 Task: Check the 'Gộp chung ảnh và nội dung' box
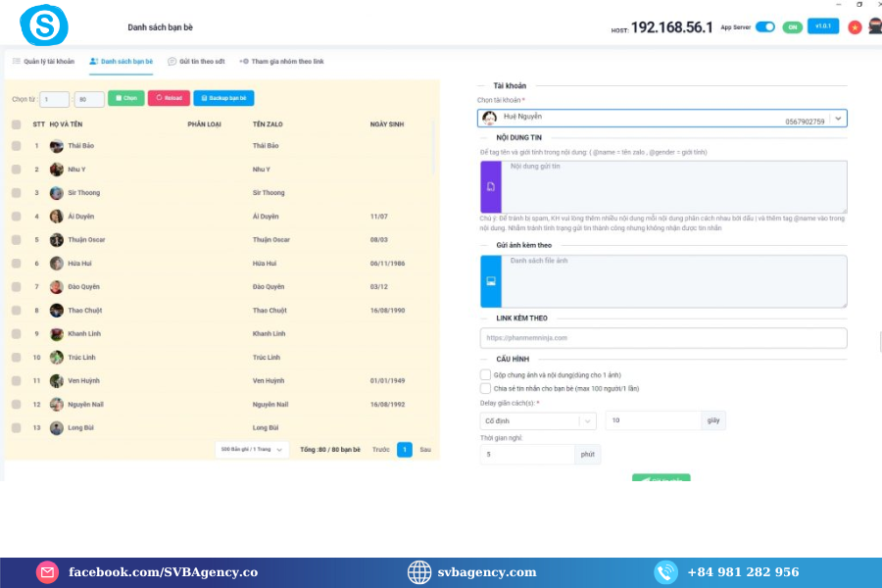[485, 374]
